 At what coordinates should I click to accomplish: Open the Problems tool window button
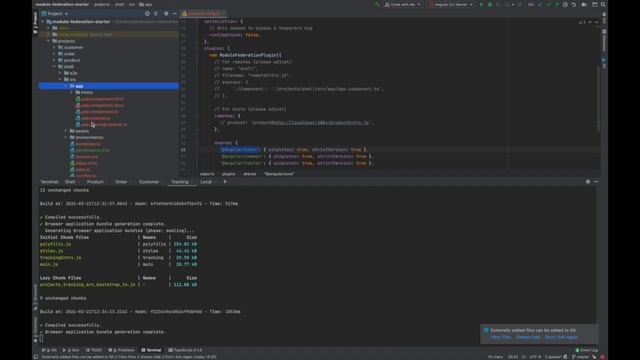(121, 350)
